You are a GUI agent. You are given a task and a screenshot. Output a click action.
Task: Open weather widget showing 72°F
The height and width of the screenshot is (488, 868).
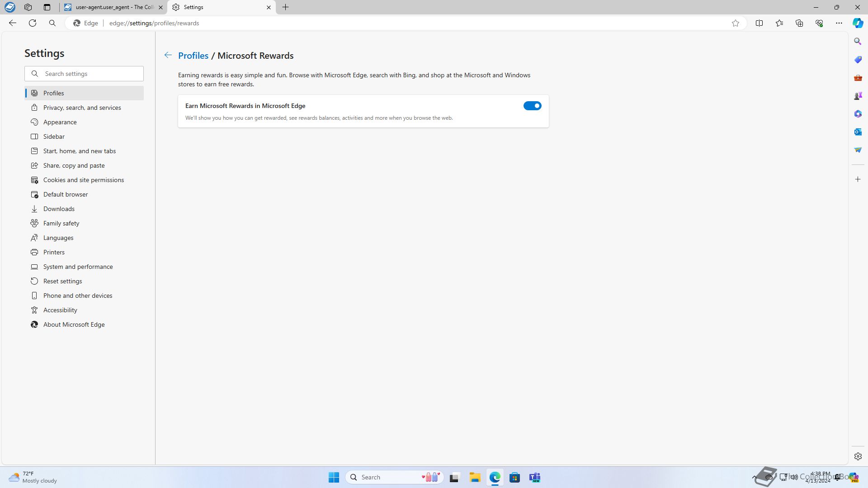(x=33, y=477)
